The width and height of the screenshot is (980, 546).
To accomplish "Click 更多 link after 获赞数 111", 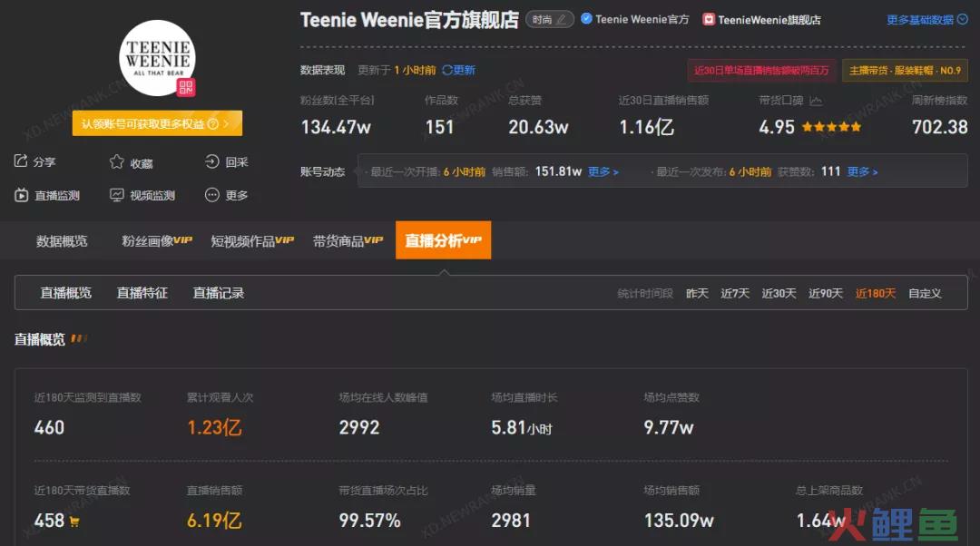I will pos(863,171).
